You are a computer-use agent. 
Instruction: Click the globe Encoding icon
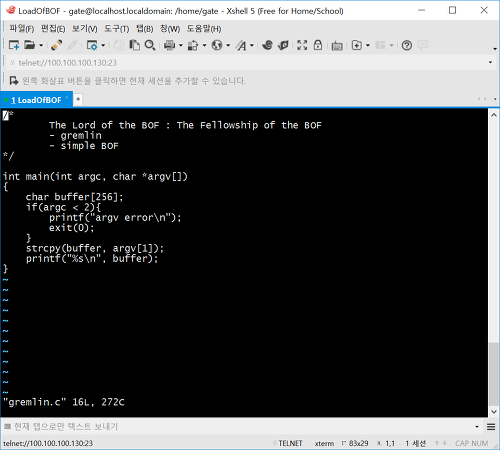pos(217,45)
